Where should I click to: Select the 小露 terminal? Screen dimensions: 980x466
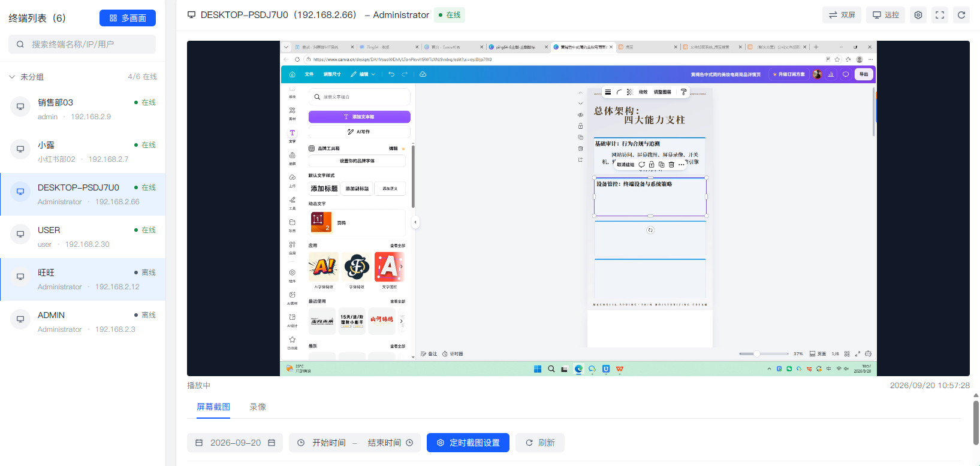click(x=83, y=152)
